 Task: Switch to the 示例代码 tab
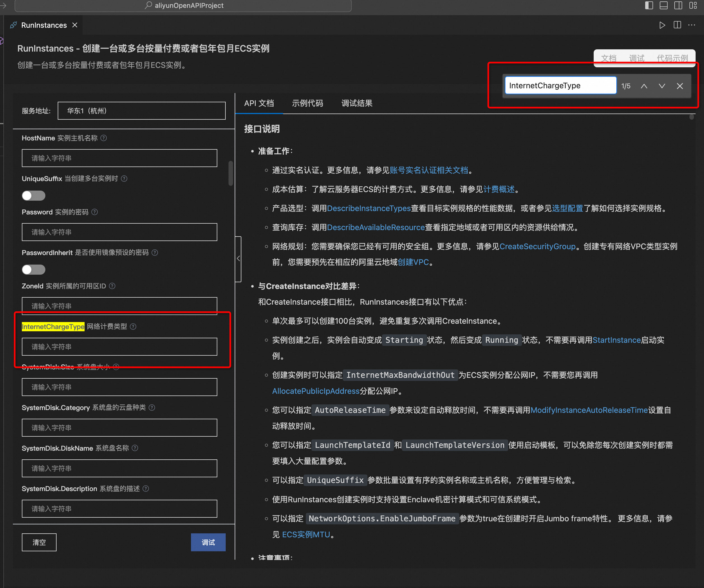tap(307, 103)
